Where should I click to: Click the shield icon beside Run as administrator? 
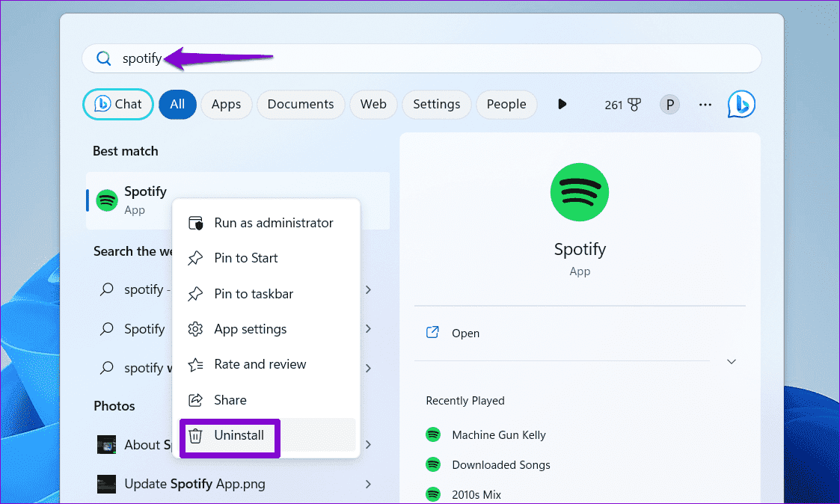coord(195,223)
